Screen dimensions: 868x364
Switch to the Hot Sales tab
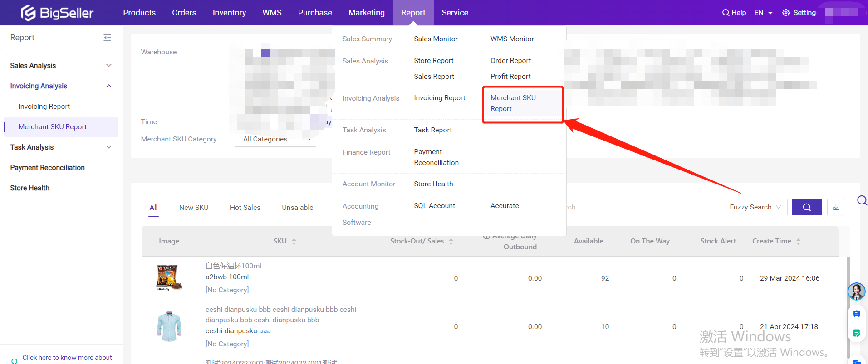245,208
